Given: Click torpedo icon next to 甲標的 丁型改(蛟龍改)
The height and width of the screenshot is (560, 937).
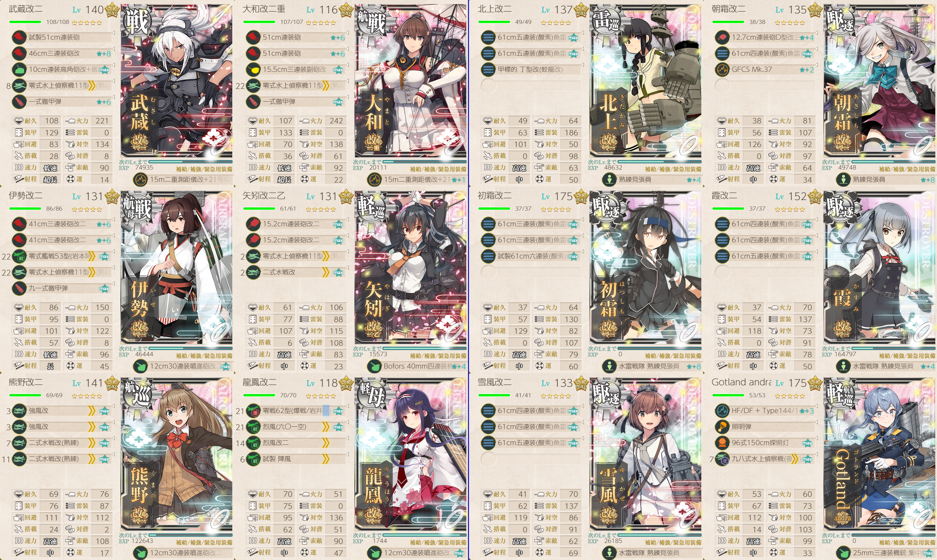Looking at the screenshot, I should [x=488, y=69].
